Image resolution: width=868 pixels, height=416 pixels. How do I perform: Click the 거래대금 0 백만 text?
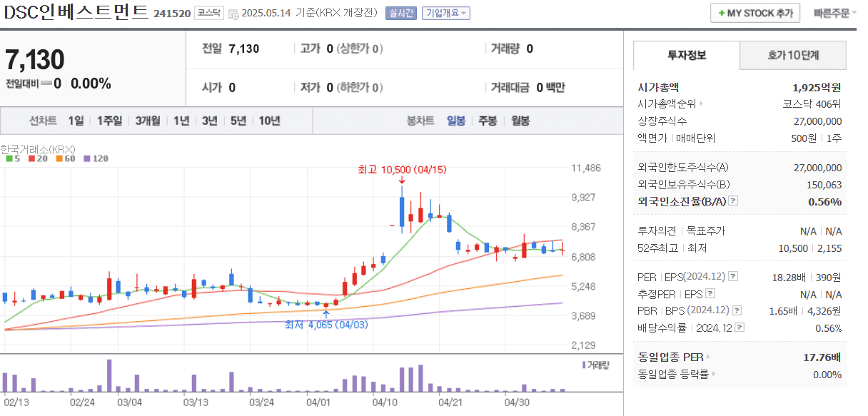[x=528, y=88]
